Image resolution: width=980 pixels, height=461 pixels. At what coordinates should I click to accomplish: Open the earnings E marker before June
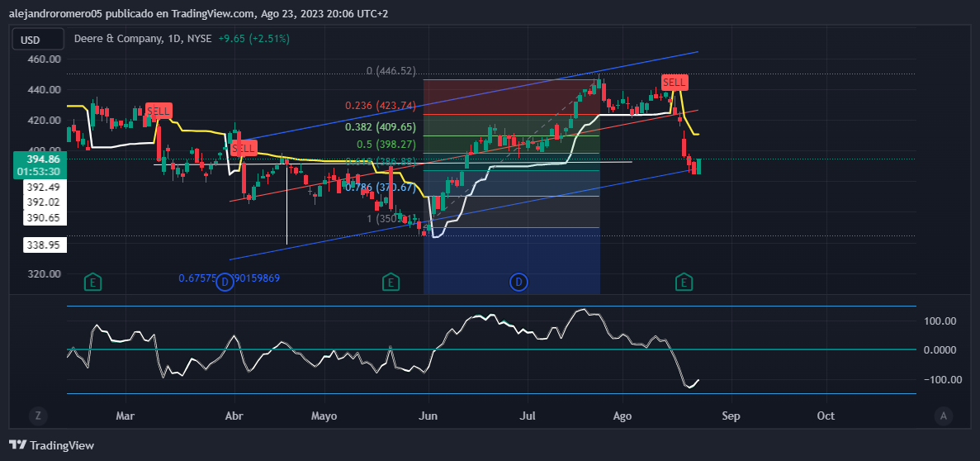click(x=391, y=283)
